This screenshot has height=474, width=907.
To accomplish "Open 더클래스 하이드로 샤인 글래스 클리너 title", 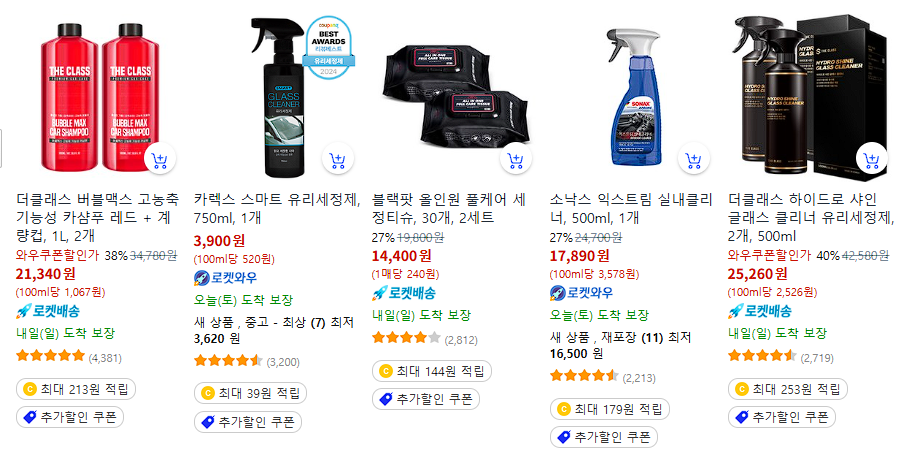I will coord(811,218).
